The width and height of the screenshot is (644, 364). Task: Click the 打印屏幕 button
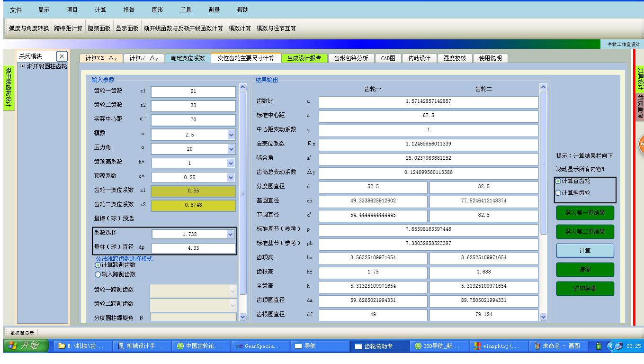click(x=585, y=289)
